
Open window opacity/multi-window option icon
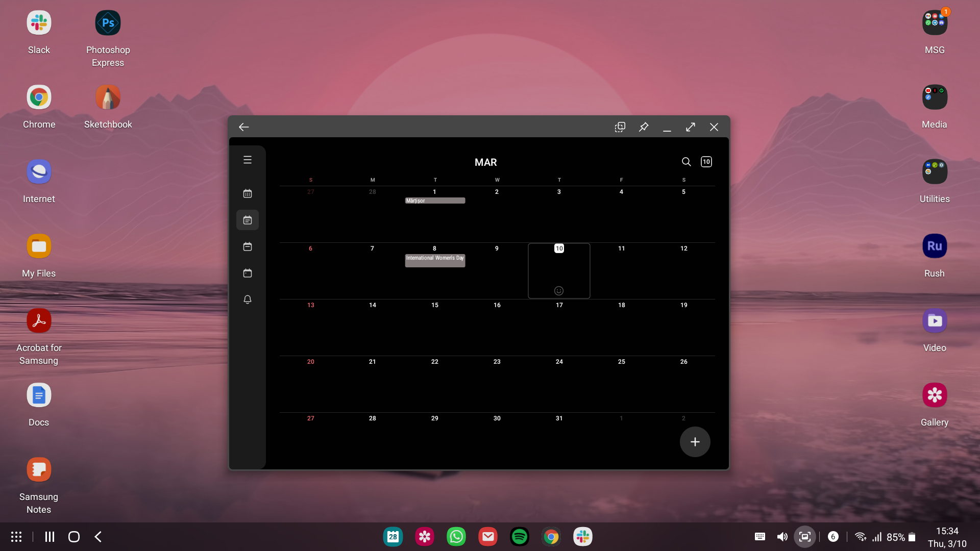click(620, 127)
